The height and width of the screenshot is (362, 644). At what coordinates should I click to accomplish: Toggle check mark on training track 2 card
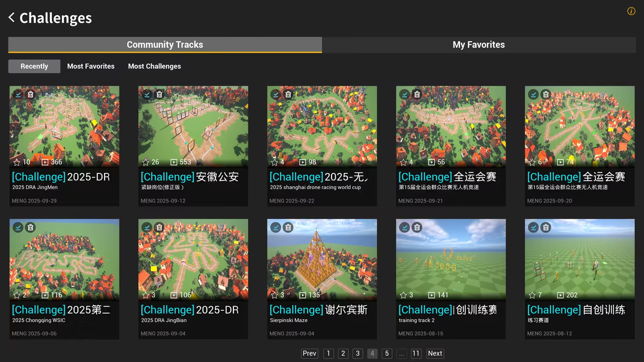click(x=405, y=227)
